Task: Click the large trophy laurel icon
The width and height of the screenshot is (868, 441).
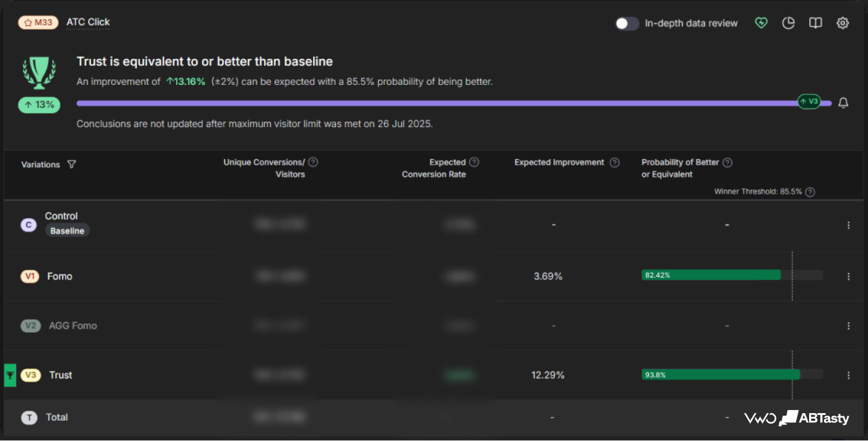Action: tap(39, 73)
